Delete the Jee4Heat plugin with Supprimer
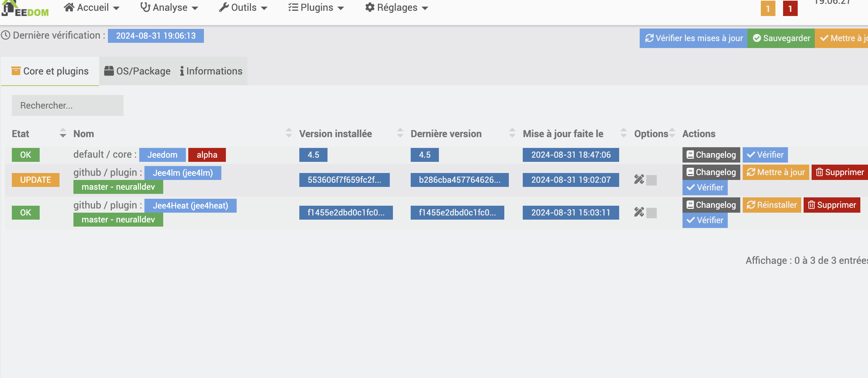Screen dimensions: 868x378 click(x=831, y=205)
